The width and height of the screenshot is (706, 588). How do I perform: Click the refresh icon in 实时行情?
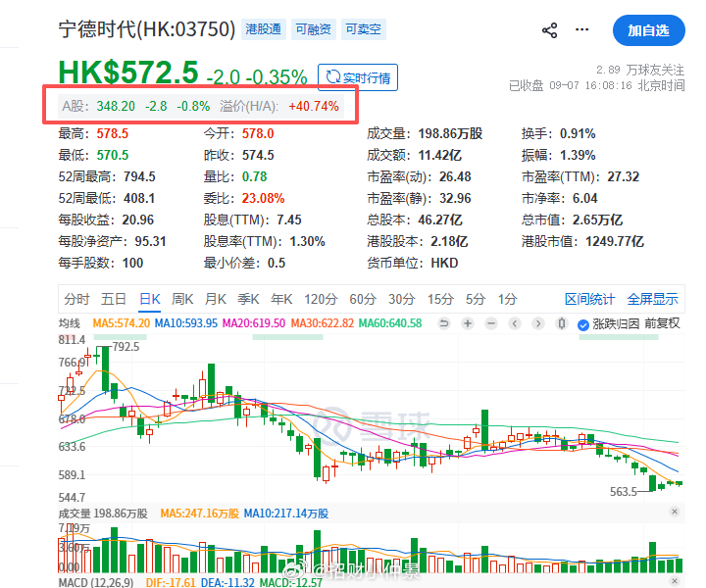click(332, 77)
